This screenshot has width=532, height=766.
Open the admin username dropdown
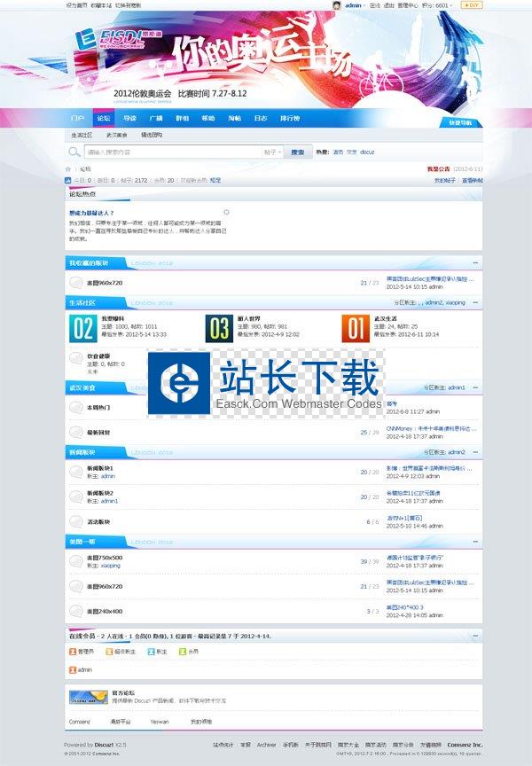click(x=355, y=5)
